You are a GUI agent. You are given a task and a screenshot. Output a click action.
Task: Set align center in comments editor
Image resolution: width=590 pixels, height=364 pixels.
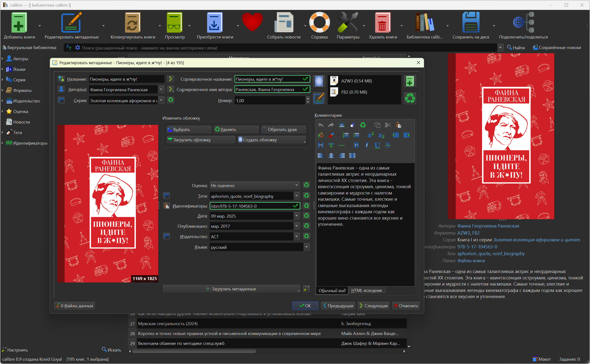(x=331, y=156)
